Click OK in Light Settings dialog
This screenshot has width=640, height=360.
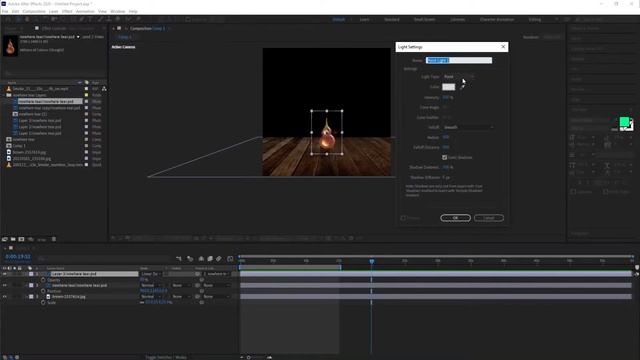[456, 218]
